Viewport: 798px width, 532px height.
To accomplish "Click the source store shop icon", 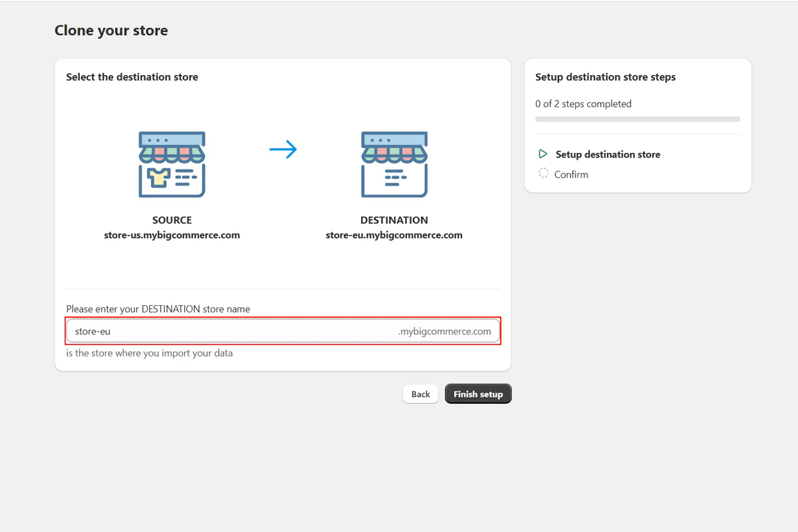I will tap(172, 164).
